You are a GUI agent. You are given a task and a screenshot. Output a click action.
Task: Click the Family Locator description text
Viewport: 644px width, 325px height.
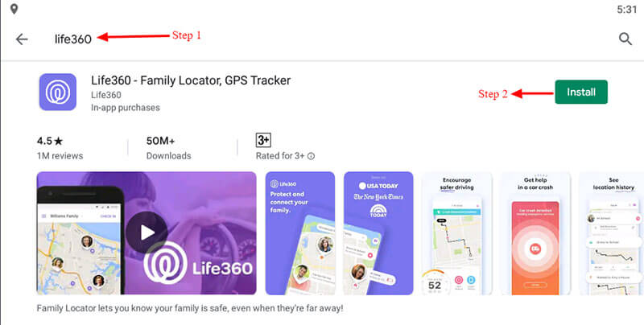click(x=190, y=308)
